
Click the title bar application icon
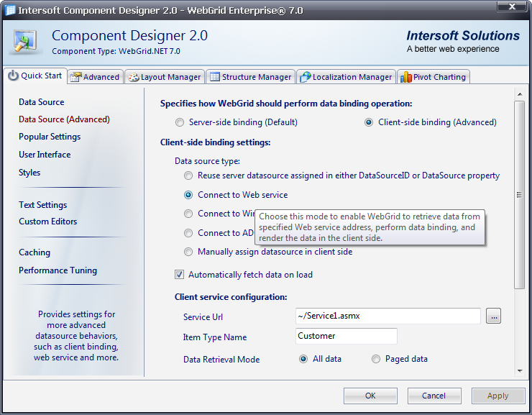[x=10, y=10]
